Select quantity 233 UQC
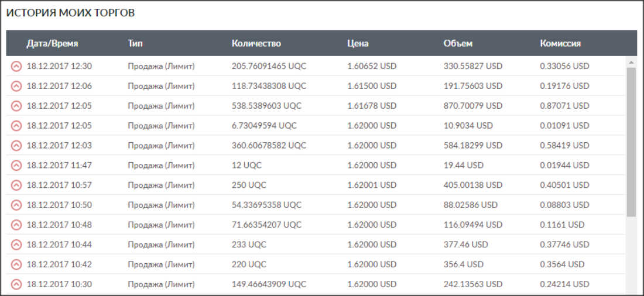The height and width of the screenshot is (296, 644). pos(249,245)
